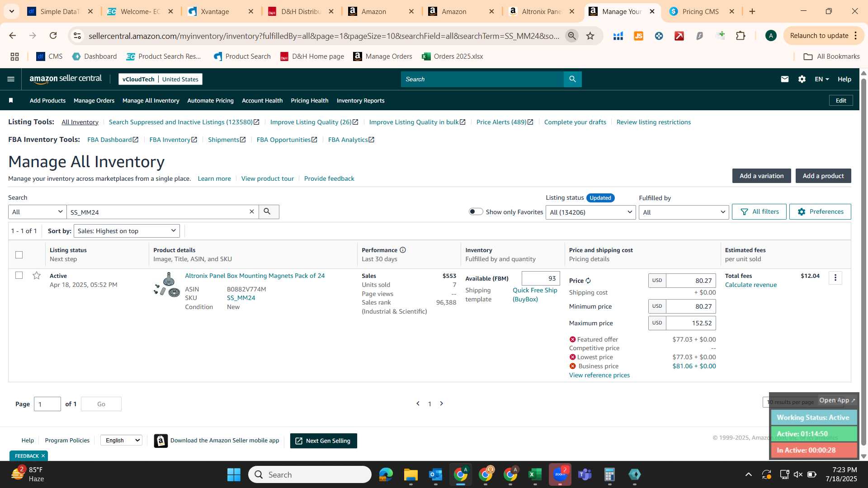Click the nav bar Edit button
This screenshot has height=488, width=868.
(841, 100)
